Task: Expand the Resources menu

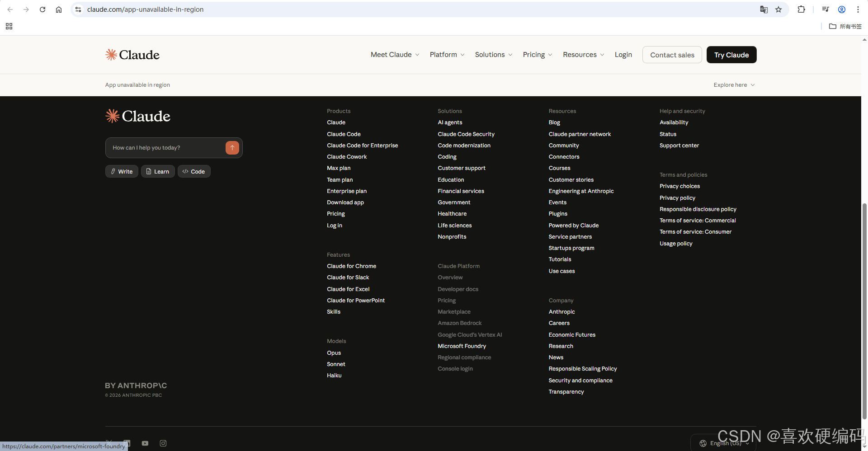Action: point(584,55)
